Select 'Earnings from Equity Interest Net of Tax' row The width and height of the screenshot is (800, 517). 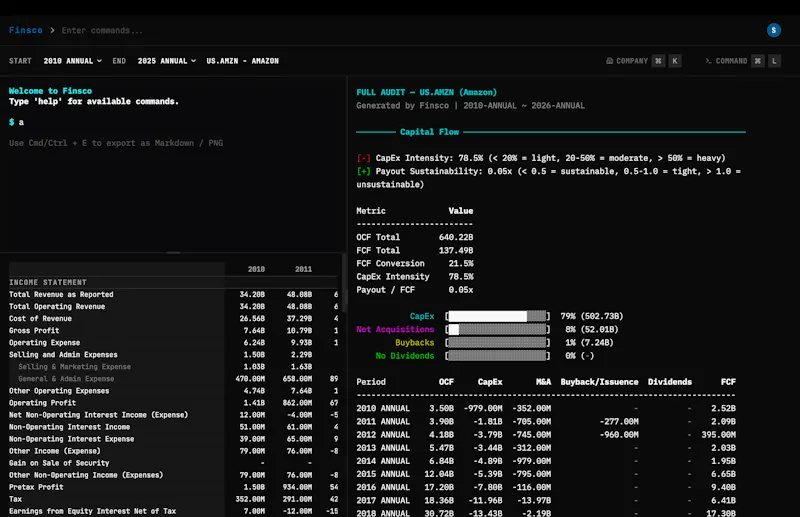[x=173, y=511]
